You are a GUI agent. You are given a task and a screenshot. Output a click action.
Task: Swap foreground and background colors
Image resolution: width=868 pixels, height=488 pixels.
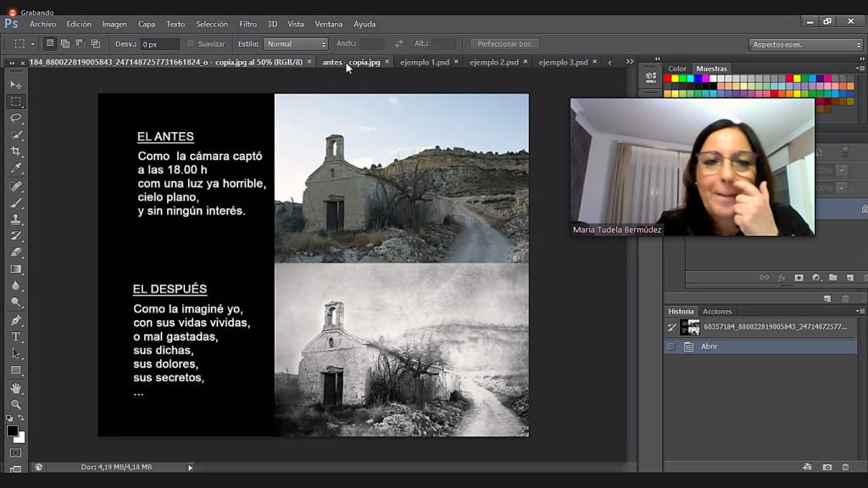click(22, 419)
